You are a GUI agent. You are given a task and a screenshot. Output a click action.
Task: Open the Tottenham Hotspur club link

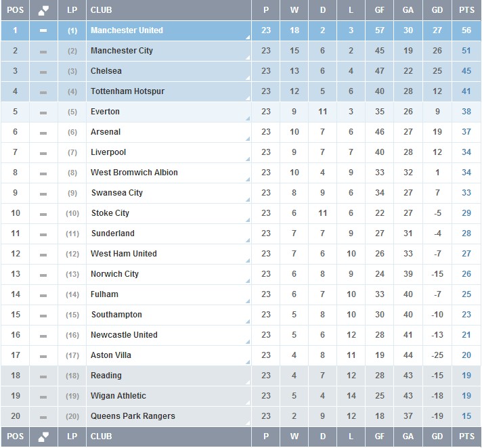click(x=127, y=91)
